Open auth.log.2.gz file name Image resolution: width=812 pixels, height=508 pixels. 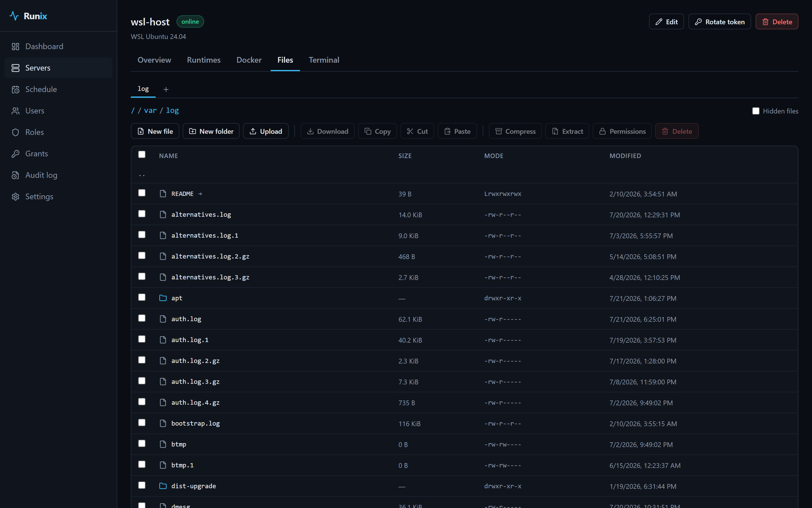pyautogui.click(x=196, y=361)
